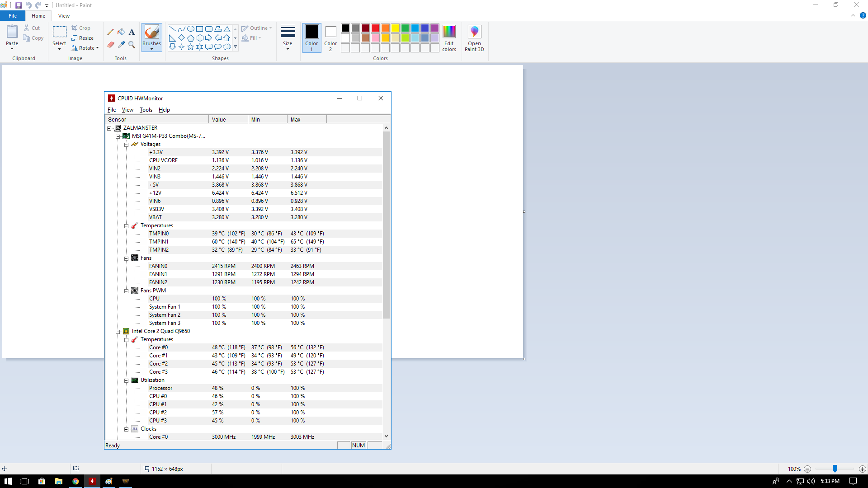Open Paint Help question mark icon
The width and height of the screenshot is (868, 488).
click(x=863, y=15)
